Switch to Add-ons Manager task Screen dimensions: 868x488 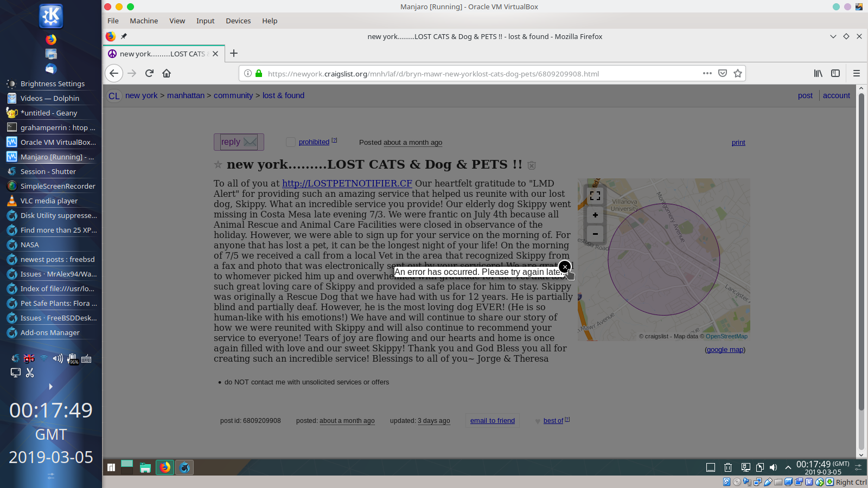(x=51, y=332)
